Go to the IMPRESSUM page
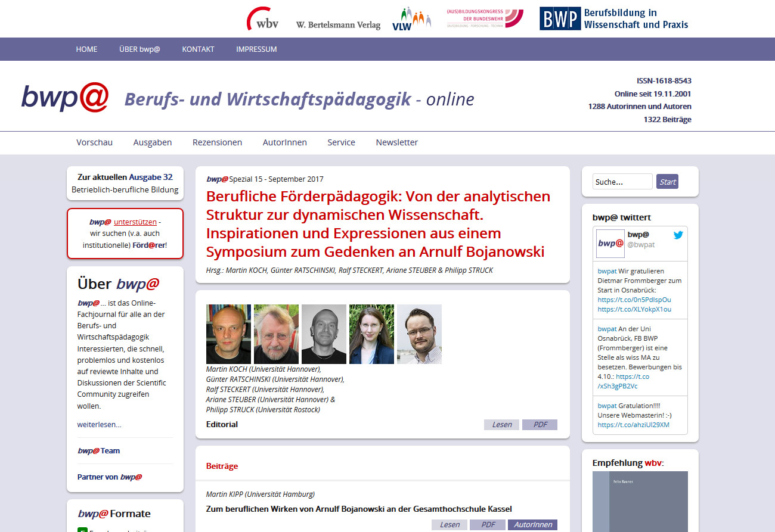 [x=256, y=49]
